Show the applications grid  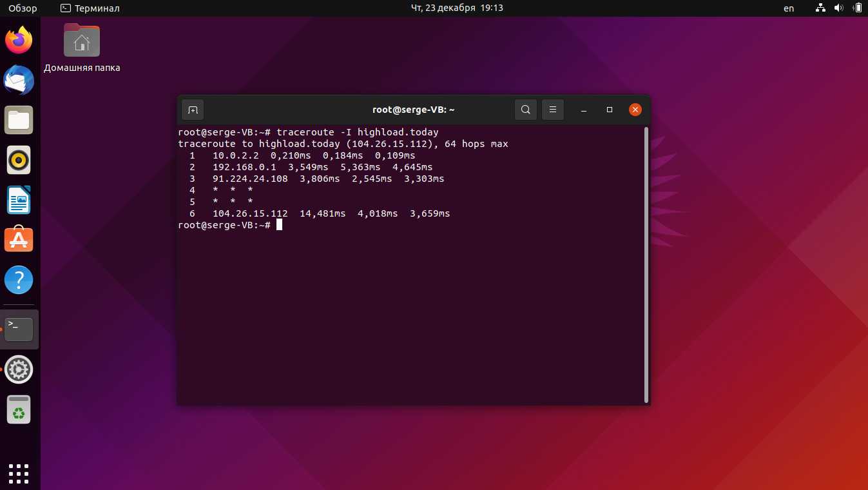click(19, 473)
